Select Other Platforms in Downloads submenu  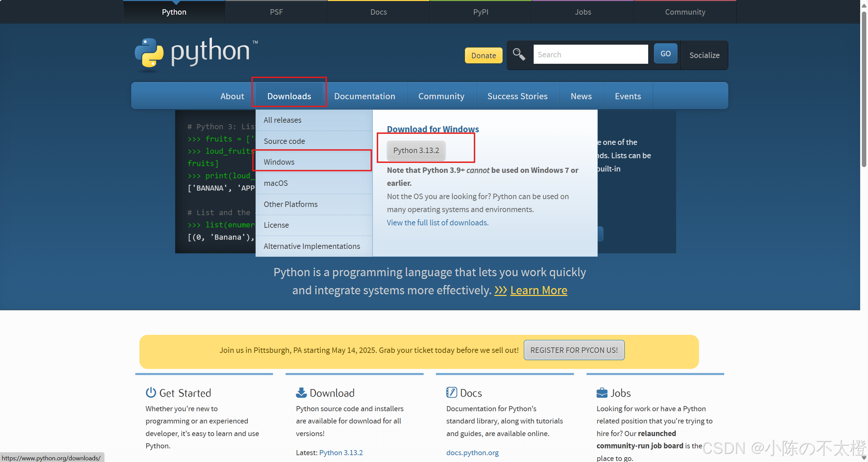pos(314,204)
